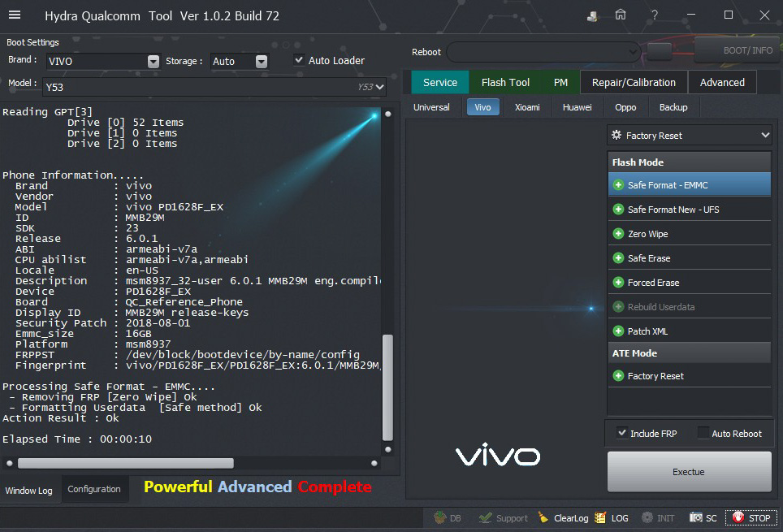Image resolution: width=783 pixels, height=532 pixels.
Task: Open the DB icon in status bar
Action: (x=439, y=517)
